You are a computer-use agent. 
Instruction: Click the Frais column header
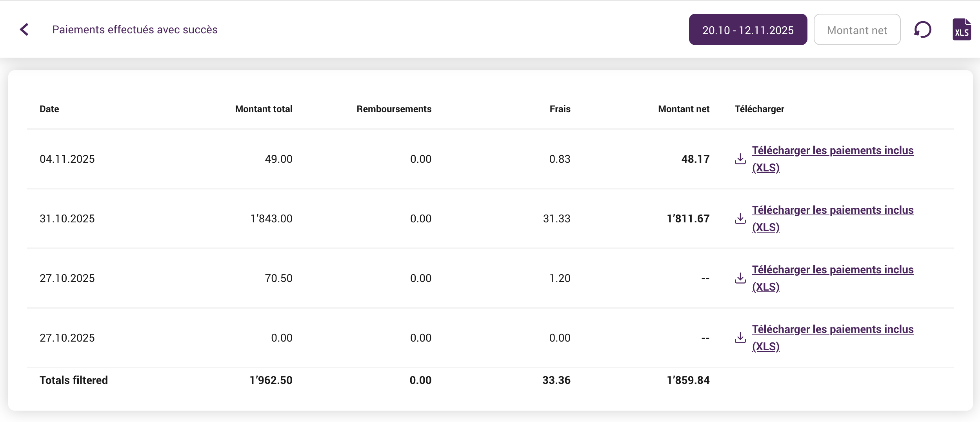(560, 109)
